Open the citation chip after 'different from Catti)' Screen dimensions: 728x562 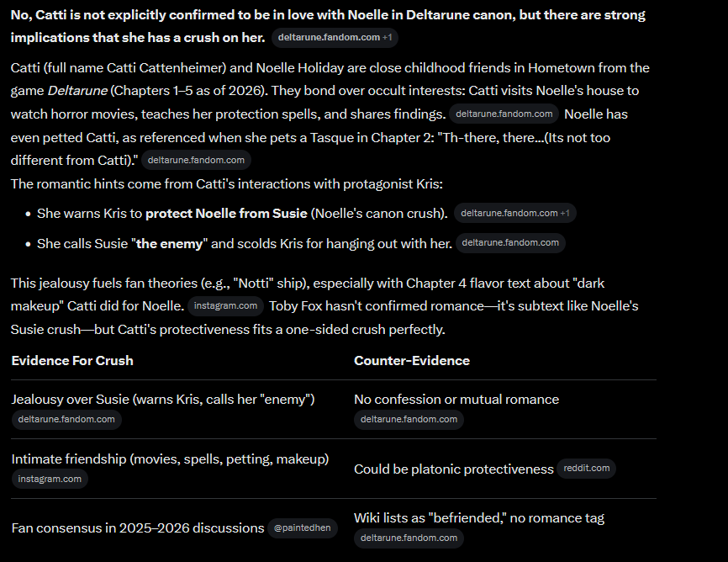point(196,160)
